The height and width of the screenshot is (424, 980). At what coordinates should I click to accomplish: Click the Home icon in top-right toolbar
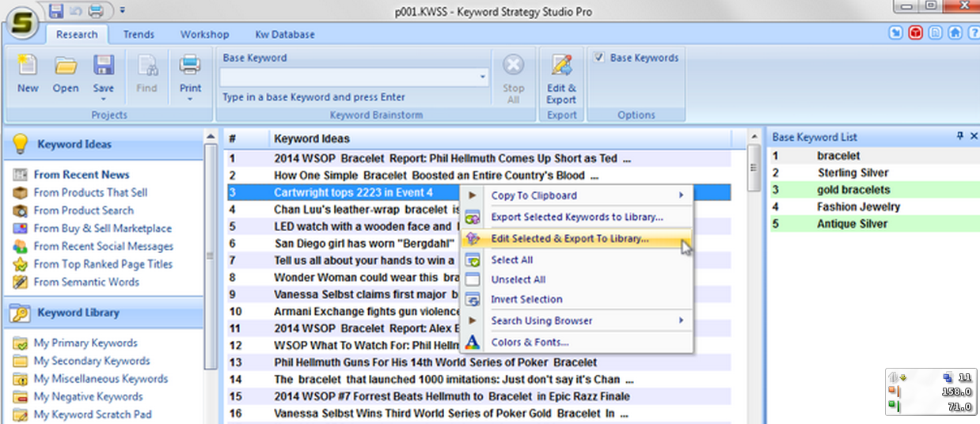pyautogui.click(x=955, y=33)
